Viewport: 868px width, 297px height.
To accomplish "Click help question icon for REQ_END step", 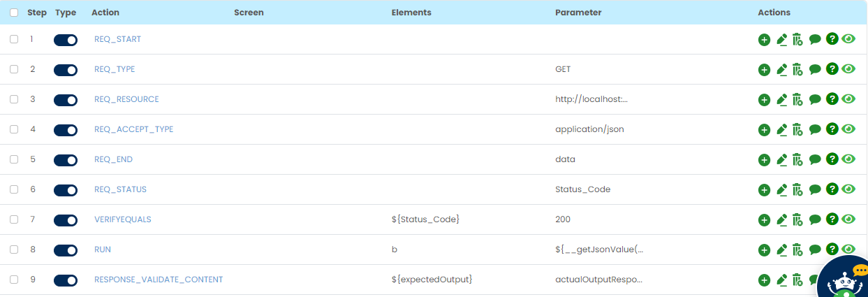I will [832, 159].
